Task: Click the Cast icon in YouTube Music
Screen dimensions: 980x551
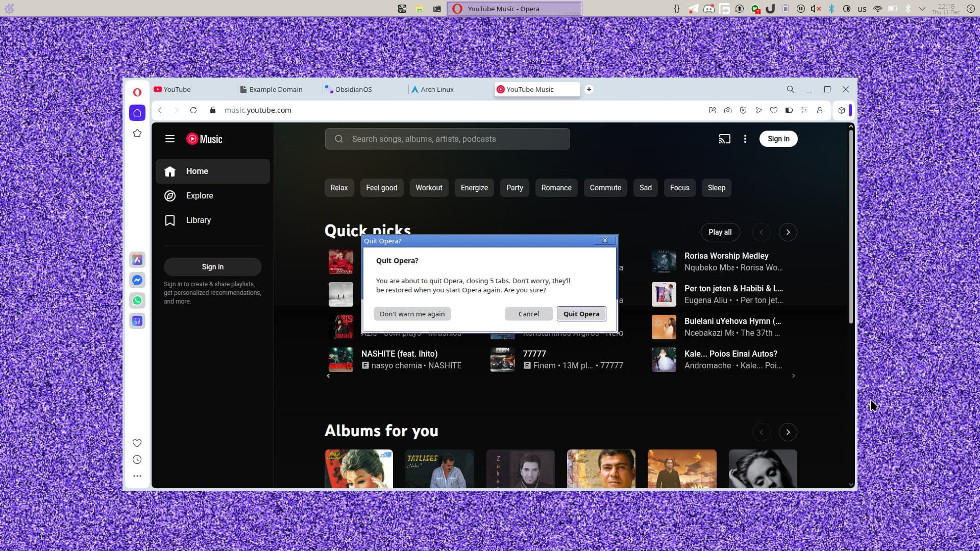Action: (x=724, y=139)
